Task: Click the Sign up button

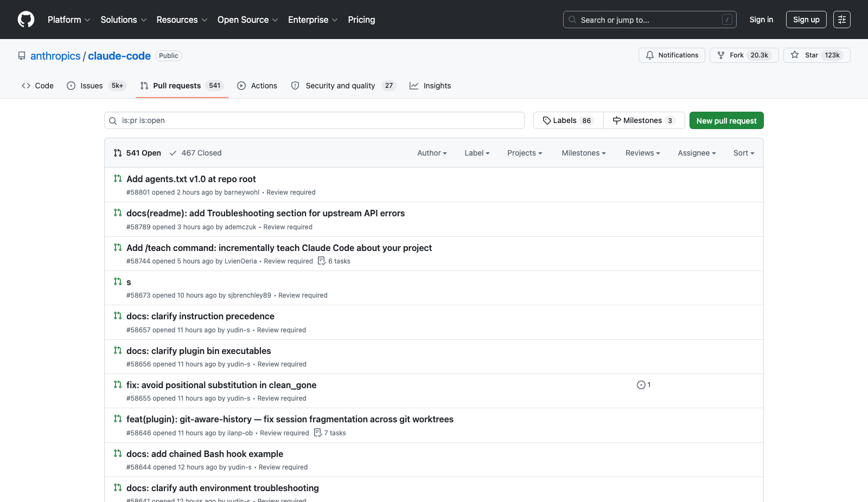Action: (x=806, y=20)
